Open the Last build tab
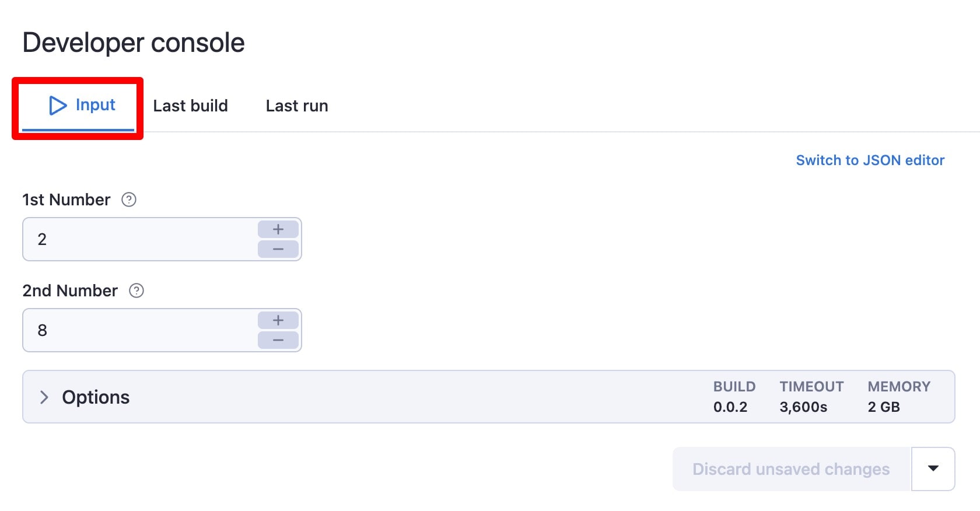Image resolution: width=980 pixels, height=511 pixels. (x=190, y=106)
